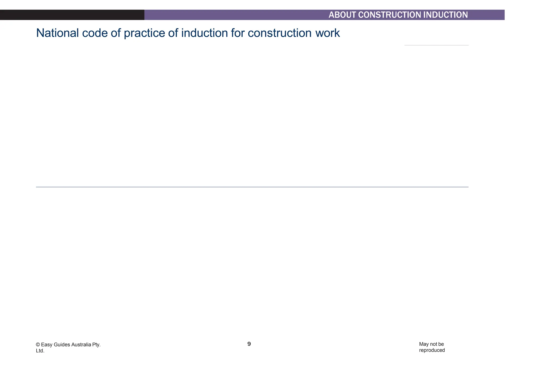Image resolution: width=540 pixels, height=392 pixels.
Task: Click the long horizontal divider line mid-page
Action: (x=252, y=187)
